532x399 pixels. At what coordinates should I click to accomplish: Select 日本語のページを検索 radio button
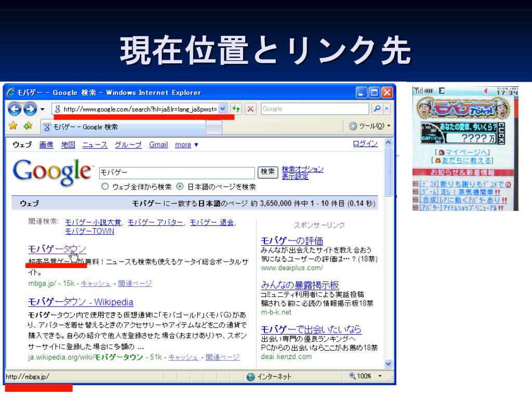pos(180,187)
